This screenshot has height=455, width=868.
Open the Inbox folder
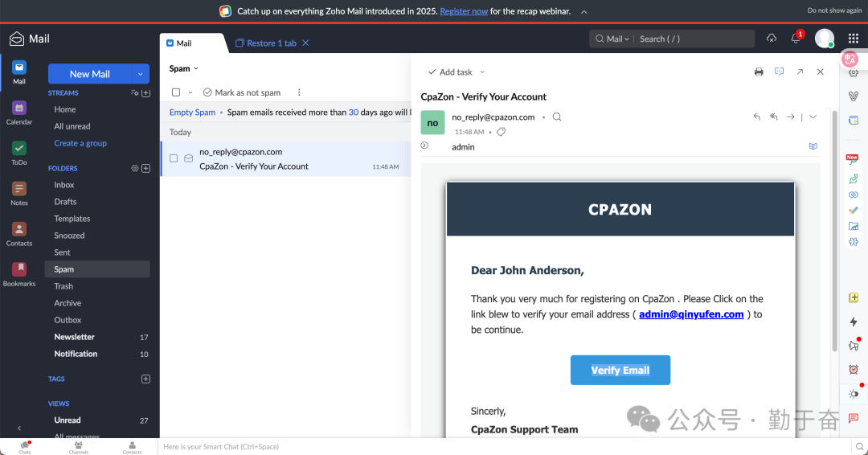click(x=64, y=185)
